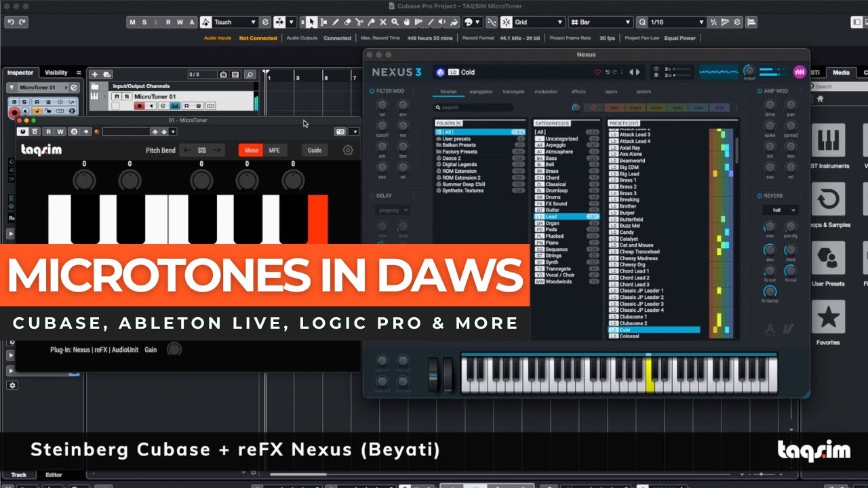Switch to the Visibility tab
Viewport: 868px width, 488px height.
pos(56,73)
